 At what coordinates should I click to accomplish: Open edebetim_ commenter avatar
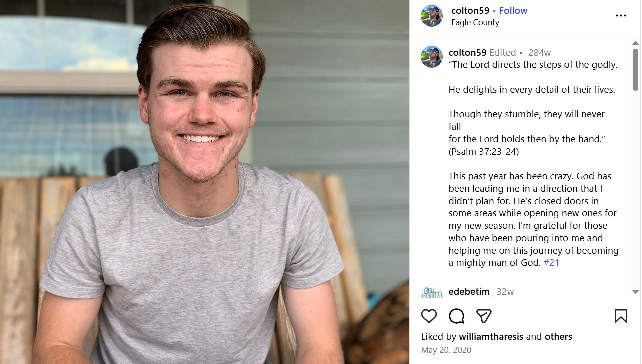432,293
